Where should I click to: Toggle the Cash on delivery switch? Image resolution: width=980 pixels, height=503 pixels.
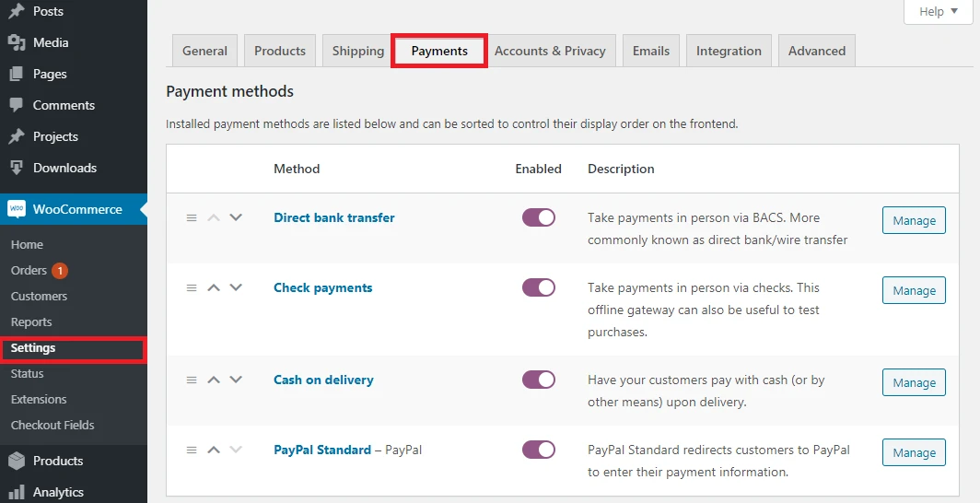(539, 380)
